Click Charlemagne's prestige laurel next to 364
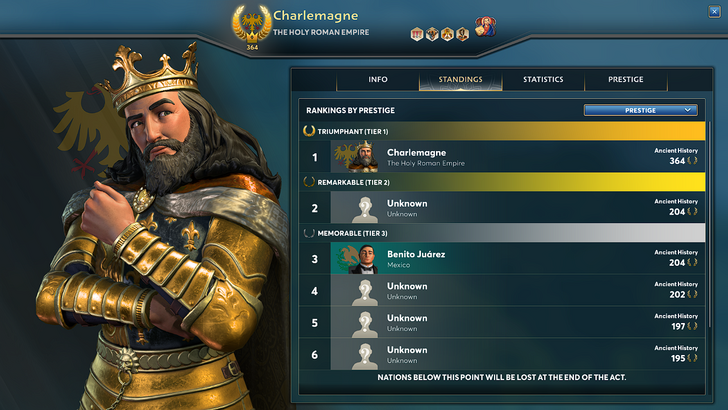The width and height of the screenshot is (728, 410). [692, 161]
